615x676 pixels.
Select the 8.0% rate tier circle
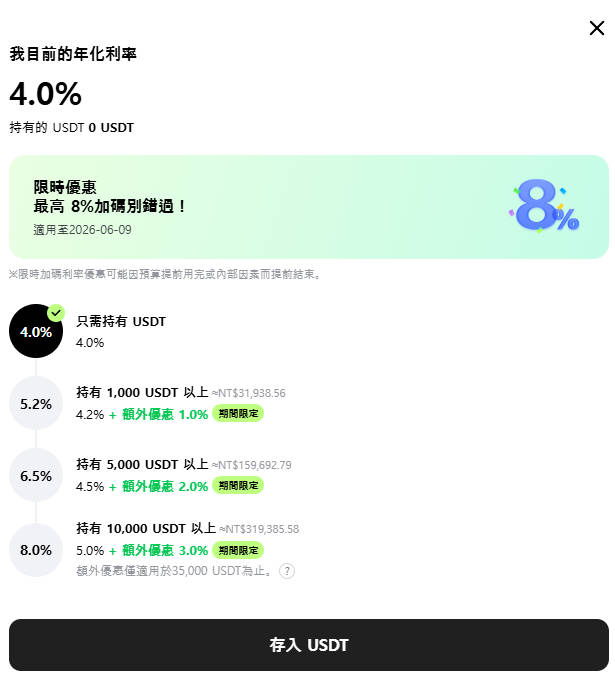[x=36, y=549]
